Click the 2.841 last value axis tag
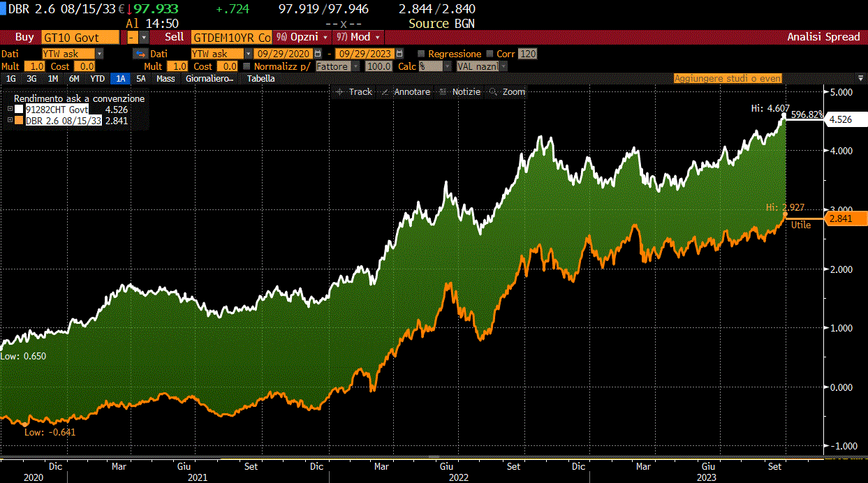The height and width of the screenshot is (483, 868). click(846, 219)
